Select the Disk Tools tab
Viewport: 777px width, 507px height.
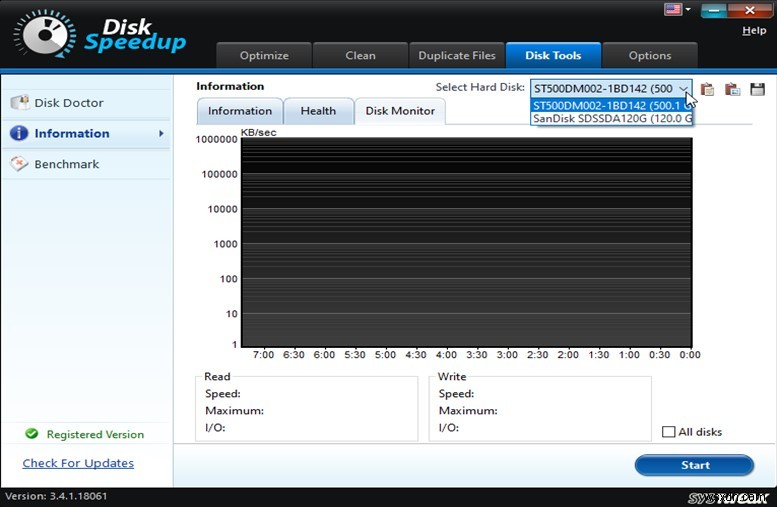pyautogui.click(x=553, y=56)
